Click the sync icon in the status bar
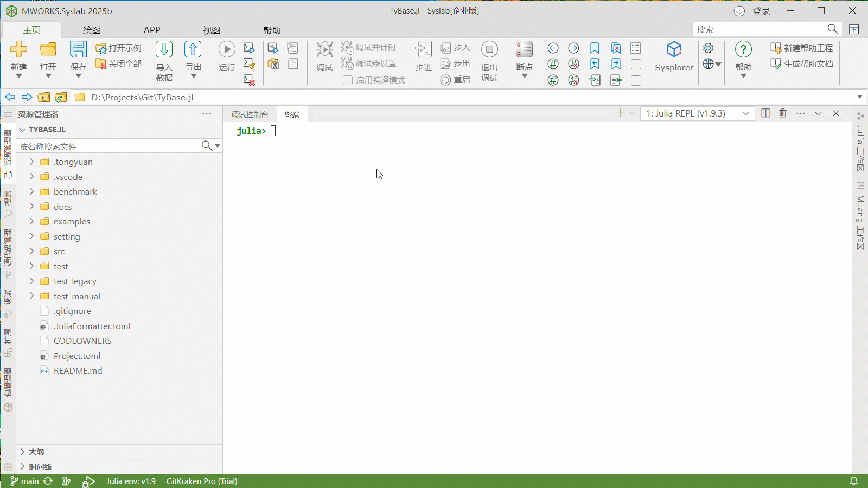The height and width of the screenshot is (488, 868). coord(48,481)
